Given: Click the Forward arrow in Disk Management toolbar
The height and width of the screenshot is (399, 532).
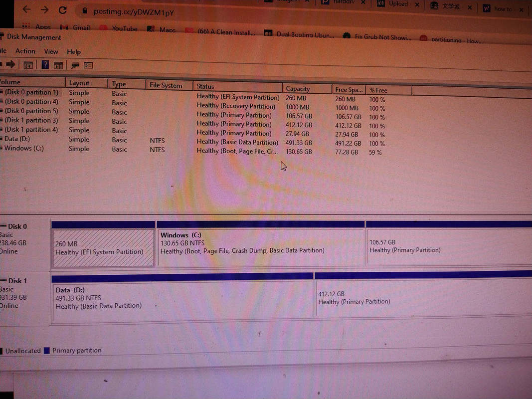Looking at the screenshot, I should [10, 64].
